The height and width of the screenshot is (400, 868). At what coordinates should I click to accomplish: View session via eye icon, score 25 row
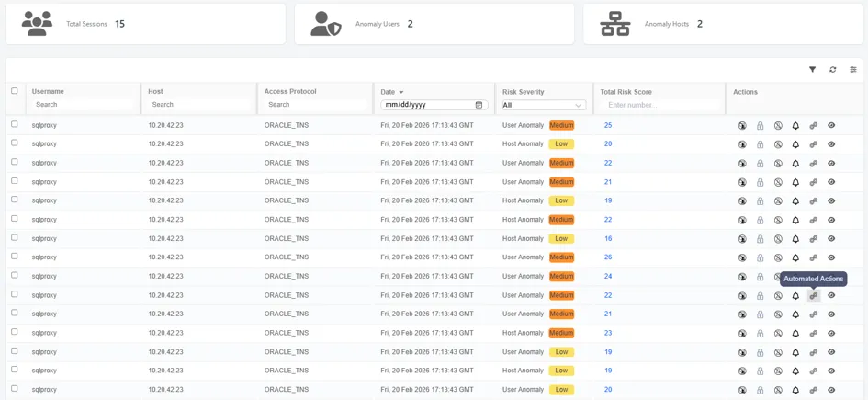point(831,126)
